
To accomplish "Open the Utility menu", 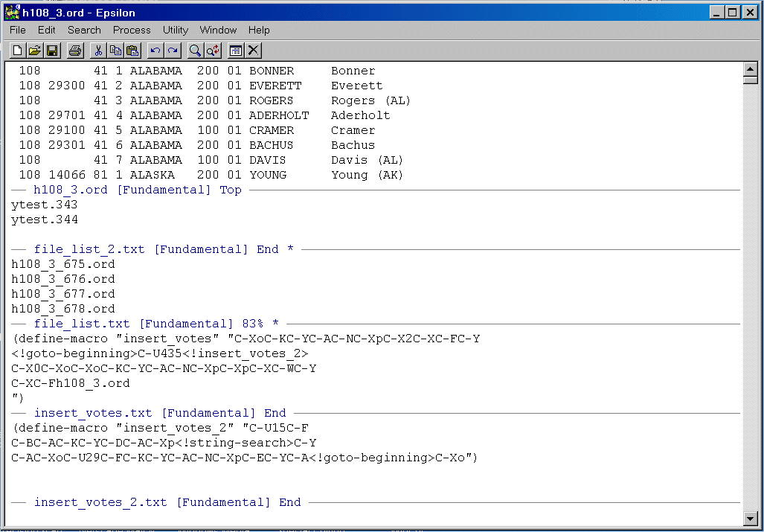I will point(176,30).
